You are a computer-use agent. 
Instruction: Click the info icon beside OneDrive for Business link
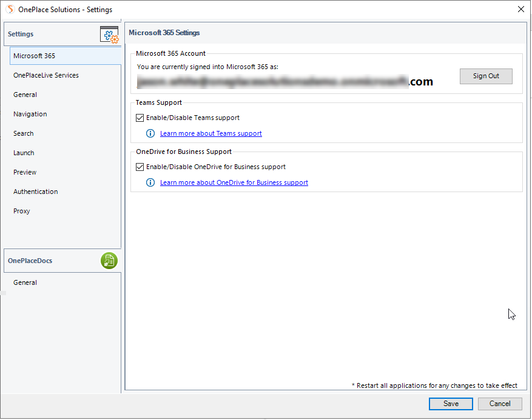point(150,182)
